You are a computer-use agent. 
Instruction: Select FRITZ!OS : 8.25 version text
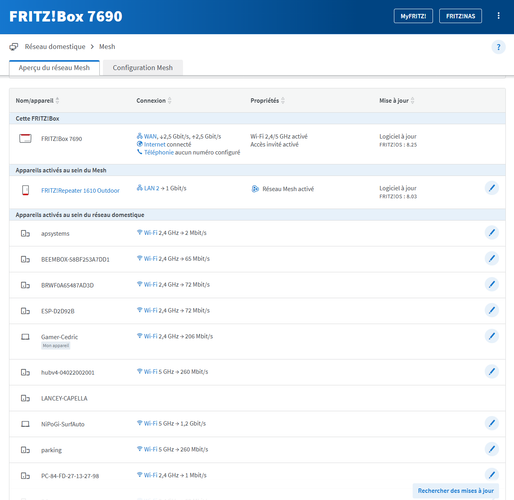[398, 145]
